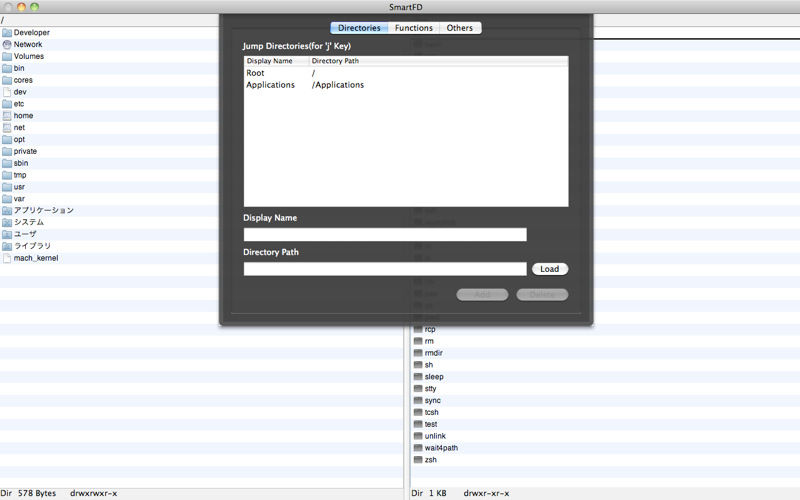Click the etc folder icon
The height and width of the screenshot is (500, 800).
7,104
